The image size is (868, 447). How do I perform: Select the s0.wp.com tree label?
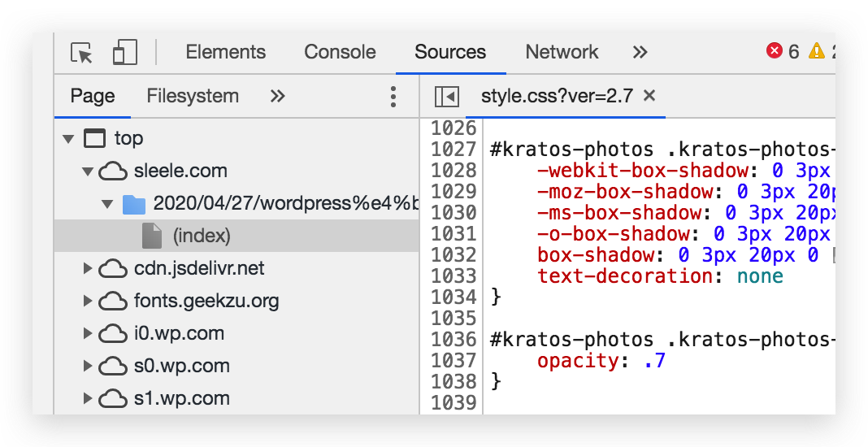pyautogui.click(x=181, y=366)
